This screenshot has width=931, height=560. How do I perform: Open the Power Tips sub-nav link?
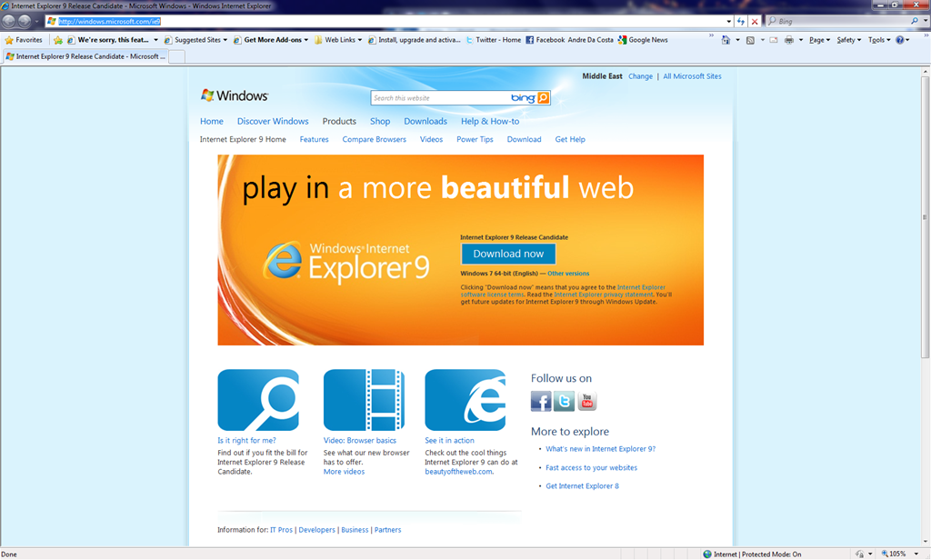tap(475, 140)
